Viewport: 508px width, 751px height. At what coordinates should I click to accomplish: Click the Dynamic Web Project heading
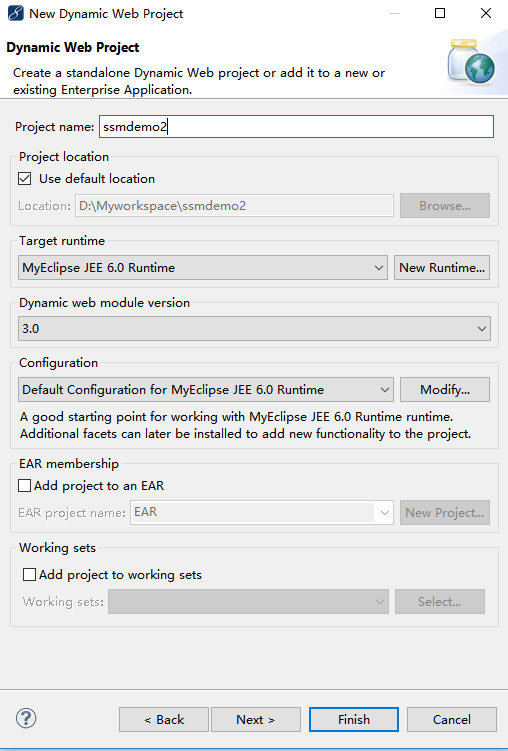[73, 47]
